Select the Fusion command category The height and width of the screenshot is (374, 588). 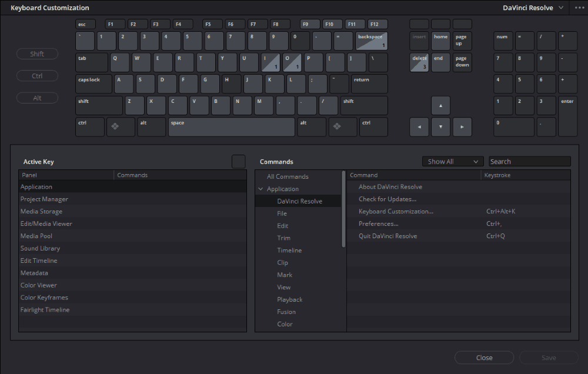point(286,312)
